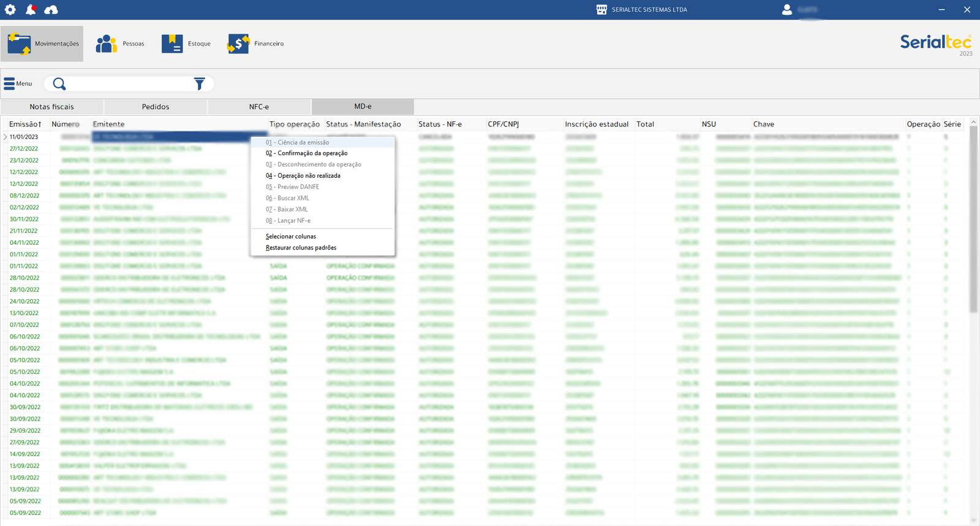The width and height of the screenshot is (980, 526).
Task: Click the store icon beside SERIALTEC SISTEMAS
Action: coord(601,10)
